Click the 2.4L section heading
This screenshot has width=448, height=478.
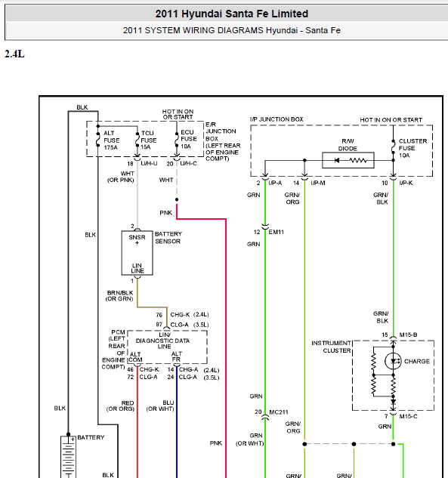coord(14,54)
